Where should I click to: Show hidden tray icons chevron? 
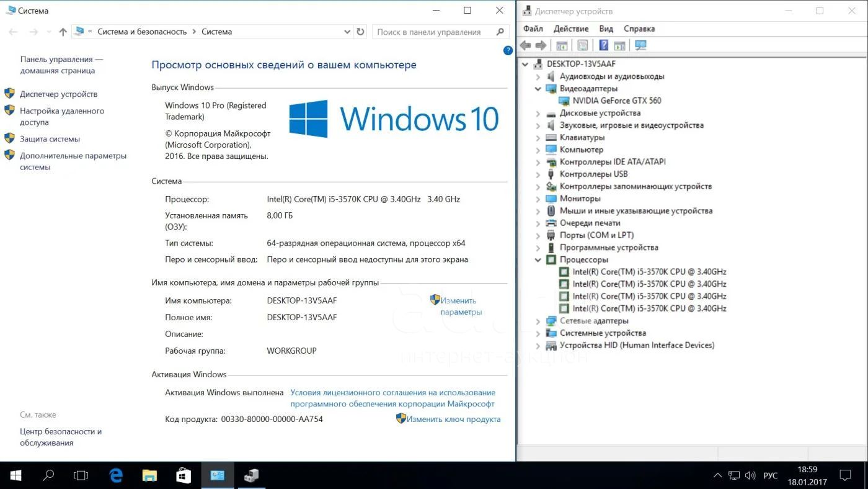[x=717, y=475]
